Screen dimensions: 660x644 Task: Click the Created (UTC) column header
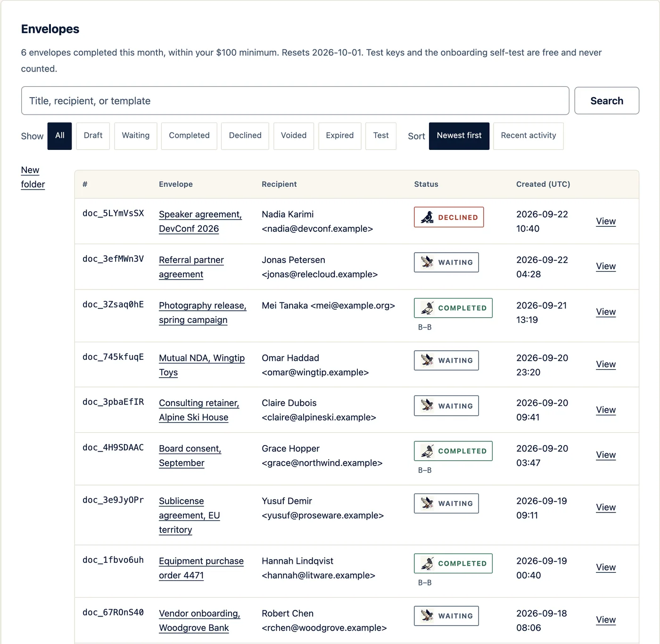543,184
